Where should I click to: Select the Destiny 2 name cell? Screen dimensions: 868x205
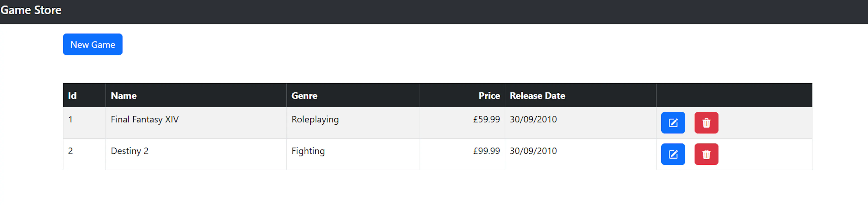pos(130,151)
